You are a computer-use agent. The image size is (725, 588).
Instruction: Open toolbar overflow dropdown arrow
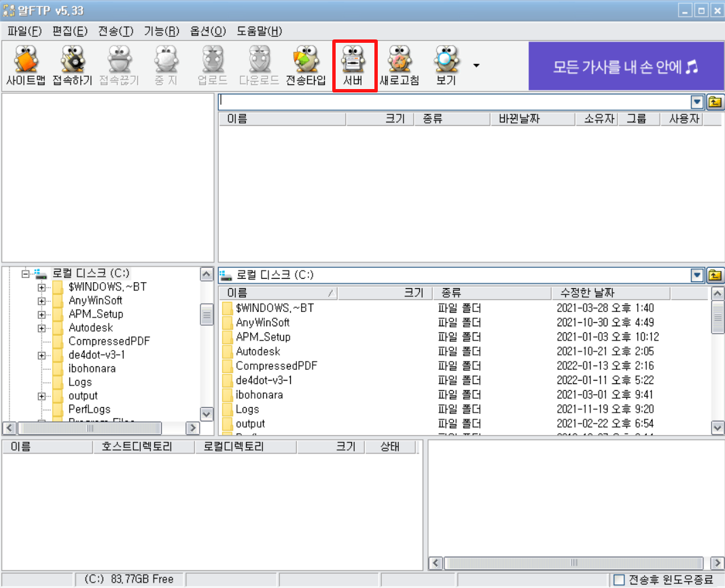click(x=476, y=66)
